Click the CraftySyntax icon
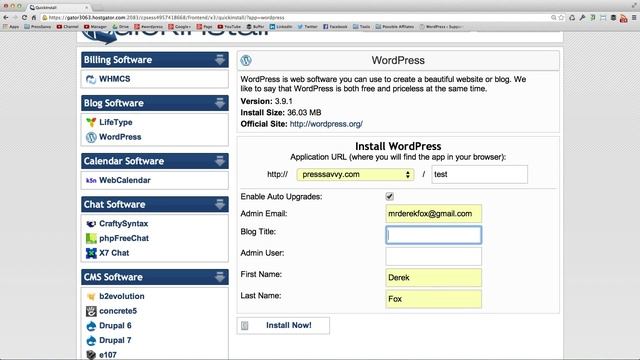This screenshot has width=640, height=360. [x=91, y=224]
